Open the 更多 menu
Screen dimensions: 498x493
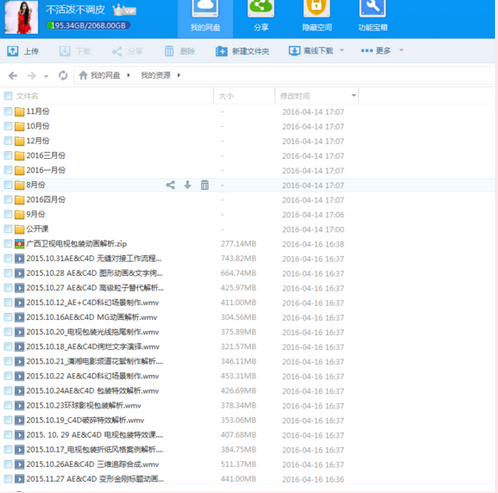[x=376, y=51]
